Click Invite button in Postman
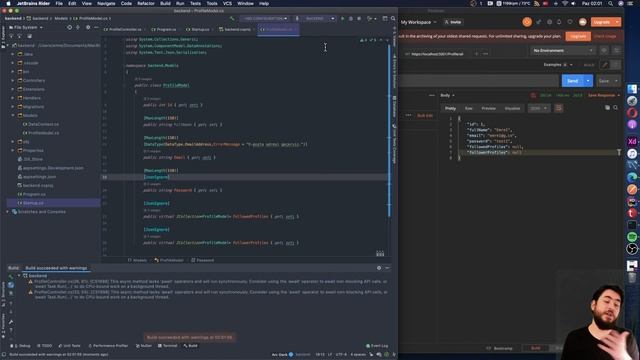640x360 pixels. pos(453,22)
